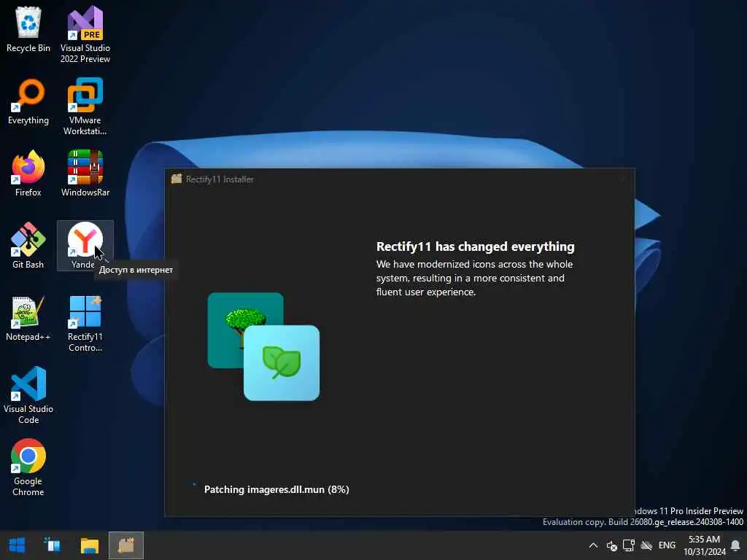Click the "Доступ в интернет" tooltip
This screenshot has height=560, width=747.
tap(136, 270)
